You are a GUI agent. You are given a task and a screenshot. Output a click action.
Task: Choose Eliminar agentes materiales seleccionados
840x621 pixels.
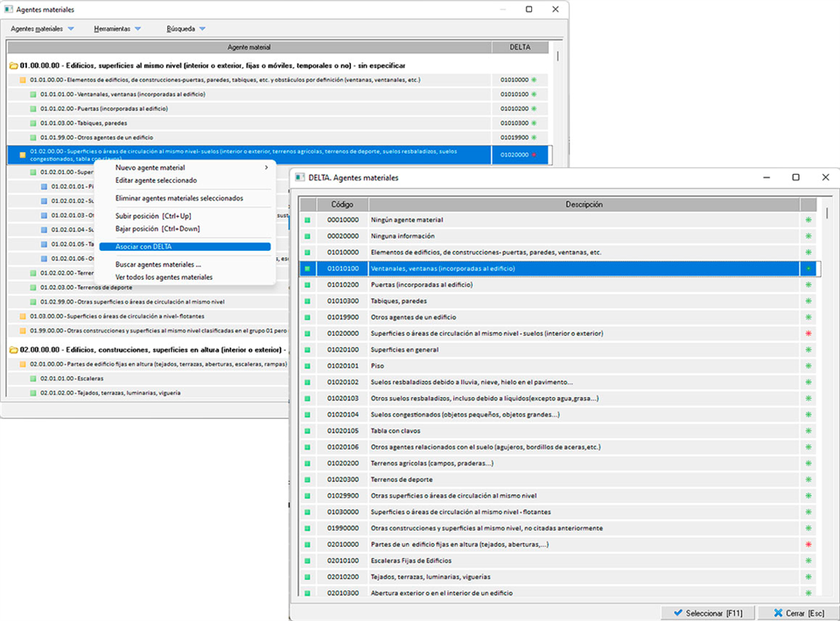pos(179,199)
